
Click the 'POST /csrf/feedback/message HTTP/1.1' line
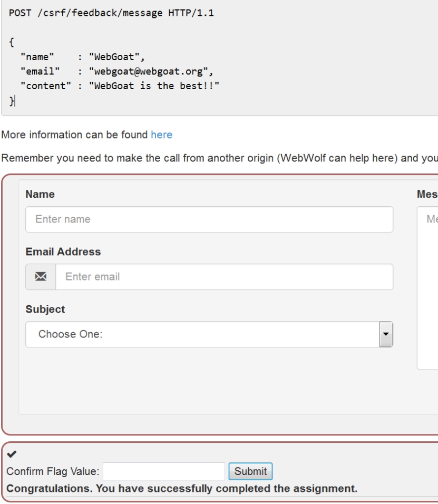(111, 13)
